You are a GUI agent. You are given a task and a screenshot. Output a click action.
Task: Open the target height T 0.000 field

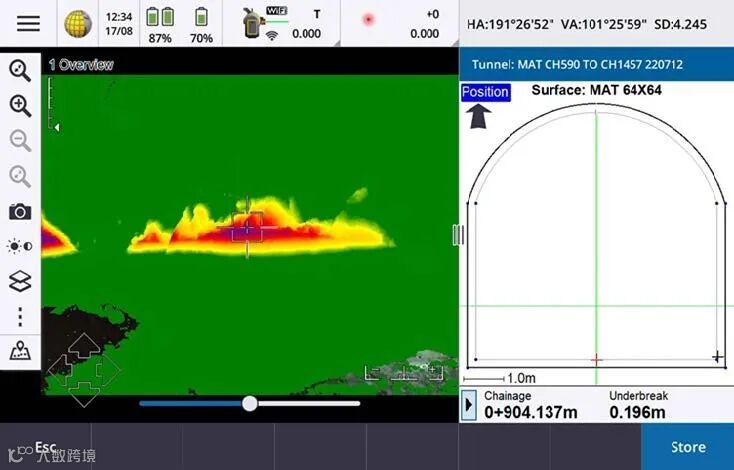[307, 24]
